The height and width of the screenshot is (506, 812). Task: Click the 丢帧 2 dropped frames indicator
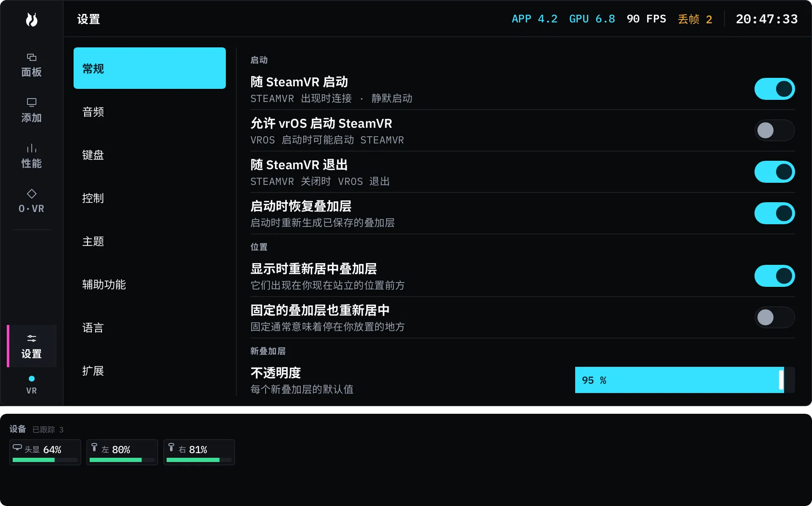pos(695,19)
